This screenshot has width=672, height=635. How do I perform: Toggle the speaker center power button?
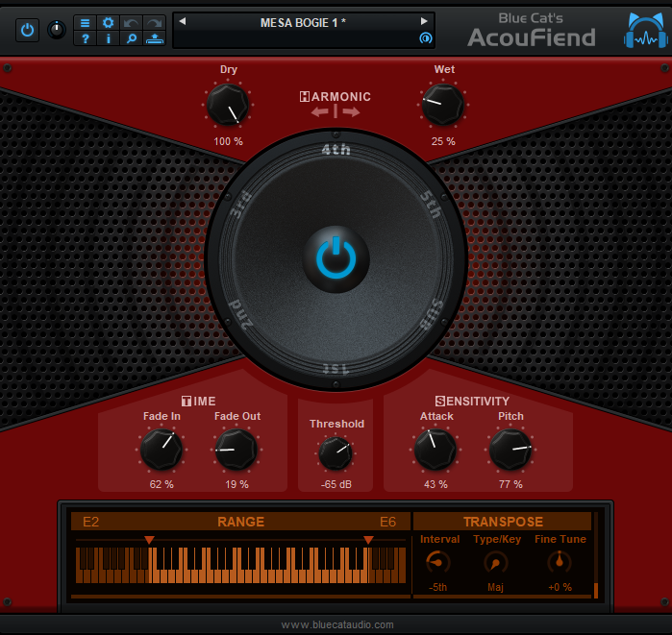tap(336, 259)
